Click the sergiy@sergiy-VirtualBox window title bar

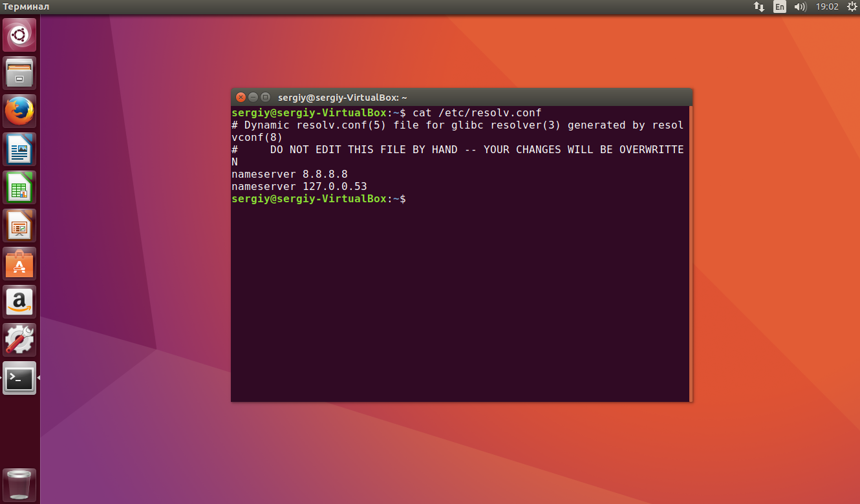tap(462, 98)
